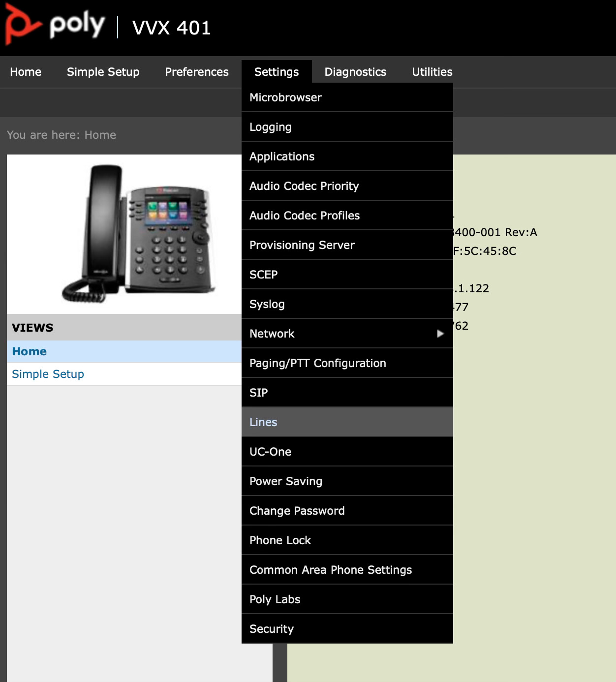
Task: Open UC-One settings
Action: click(271, 451)
